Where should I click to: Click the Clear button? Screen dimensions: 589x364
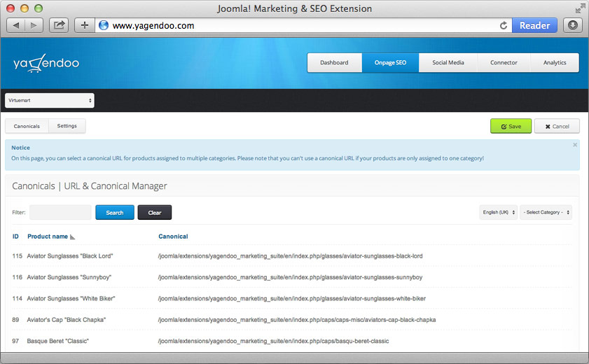pyautogui.click(x=154, y=212)
